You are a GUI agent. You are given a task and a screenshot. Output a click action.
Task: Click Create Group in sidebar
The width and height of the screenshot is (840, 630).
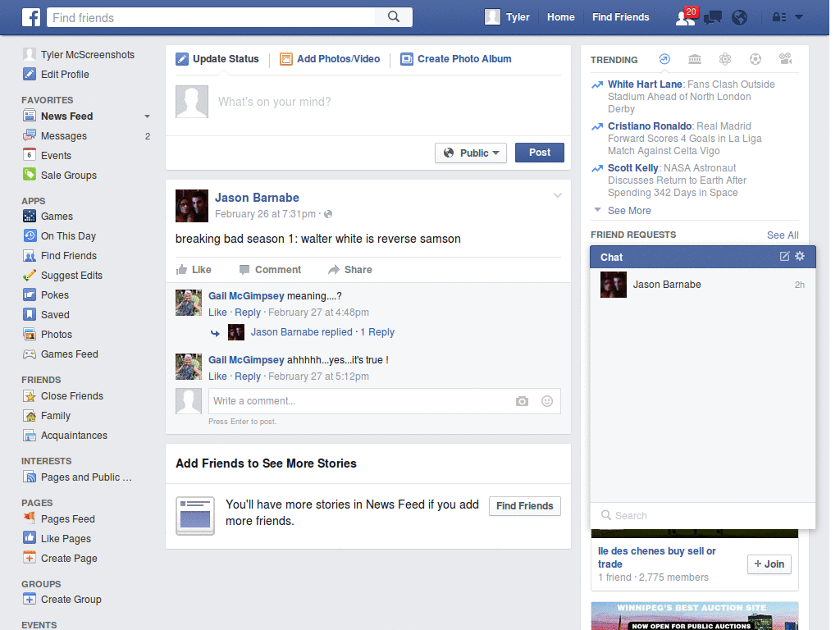click(x=62, y=600)
